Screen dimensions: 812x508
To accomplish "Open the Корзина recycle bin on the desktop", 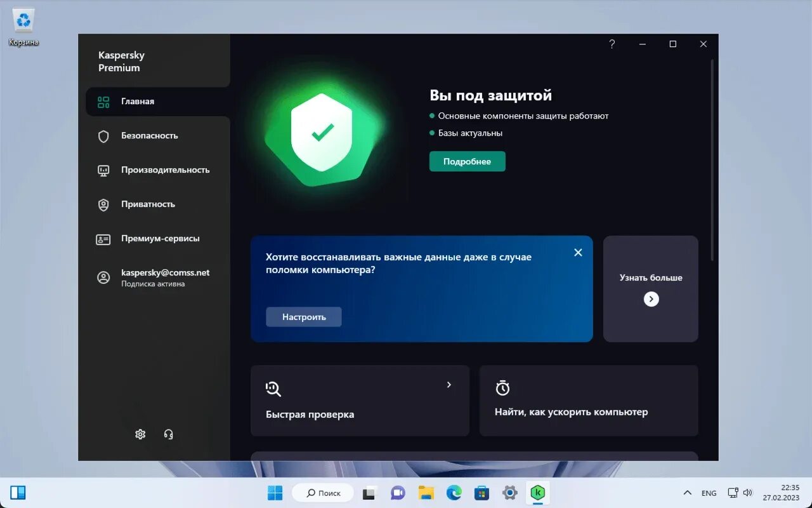I will (23, 27).
